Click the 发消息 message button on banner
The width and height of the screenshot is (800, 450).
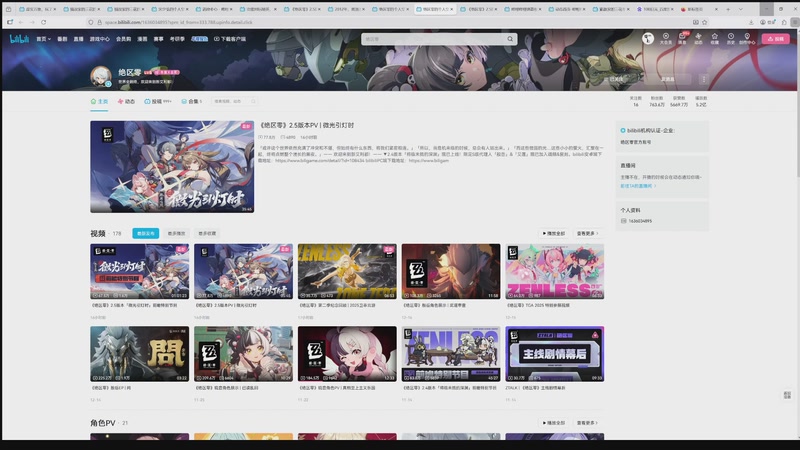[x=668, y=79]
